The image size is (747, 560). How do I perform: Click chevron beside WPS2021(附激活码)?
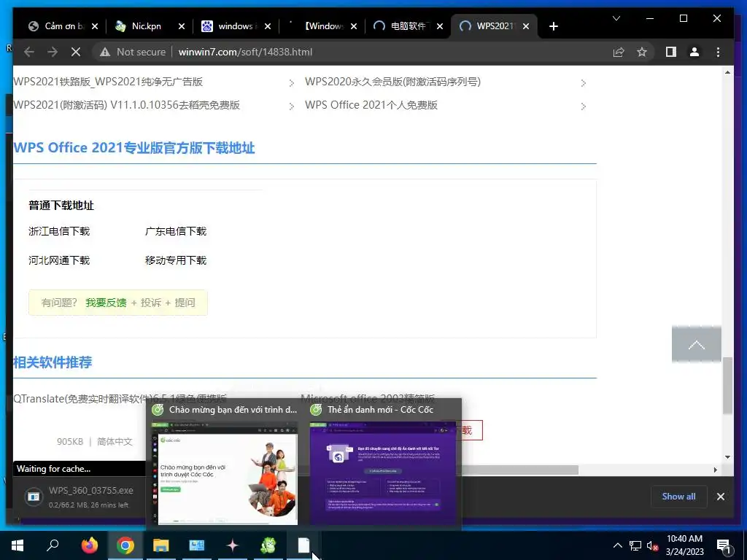(x=292, y=106)
